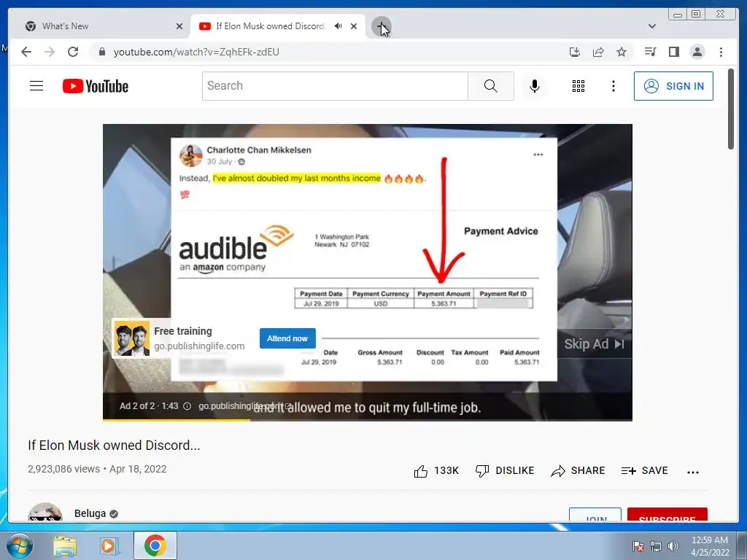Close the What's New tab
This screenshot has width=747, height=560.
click(x=179, y=26)
